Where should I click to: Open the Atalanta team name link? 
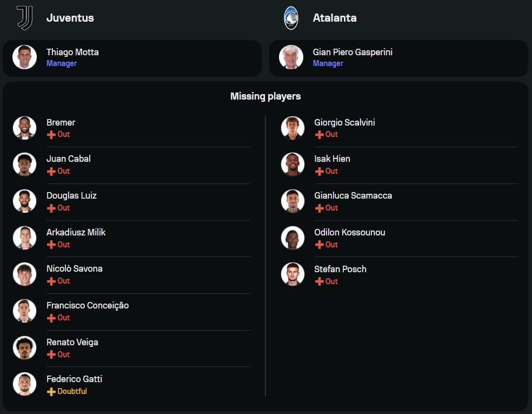335,18
